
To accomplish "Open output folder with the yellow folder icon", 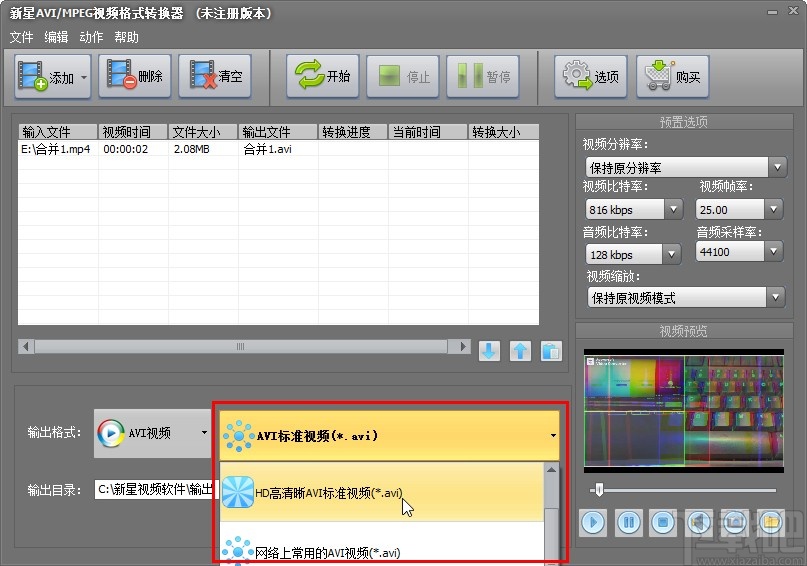I will (x=770, y=523).
